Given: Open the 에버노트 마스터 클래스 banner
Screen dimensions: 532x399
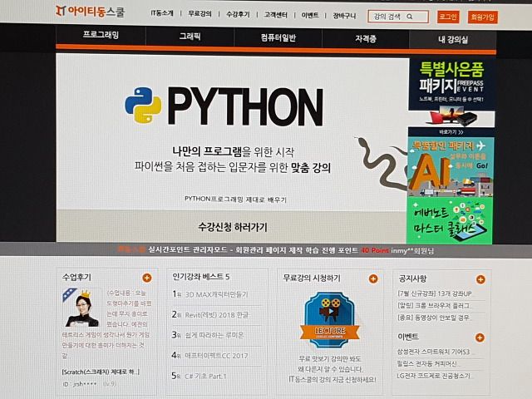Looking at the screenshot, I should coord(450,220).
